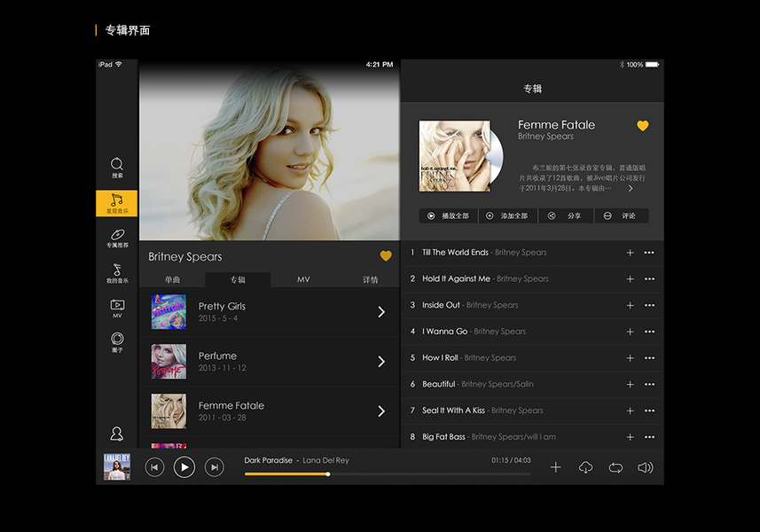Toggle favorite heart for Britney Spears artist
This screenshot has width=760, height=532.
point(386,256)
